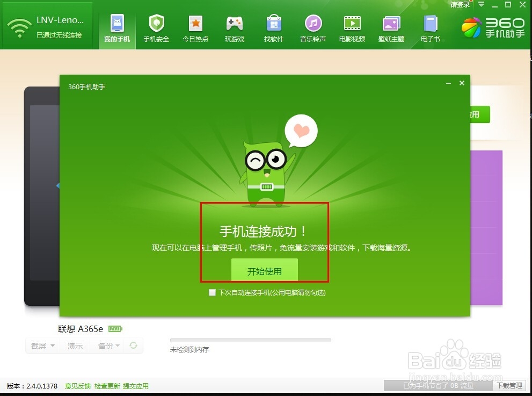Open 找软件 to browse apps
Screen dimensions: 532x396
[x=274, y=28]
